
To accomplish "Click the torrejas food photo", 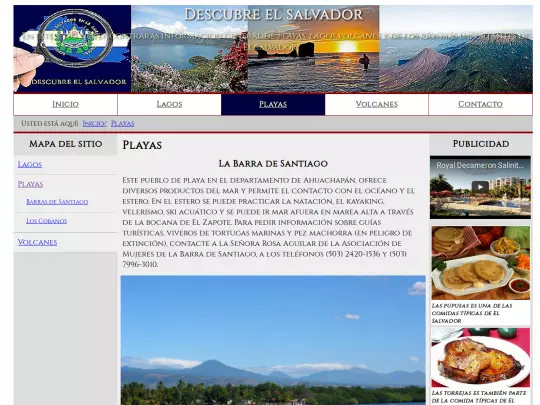I will 480,357.
